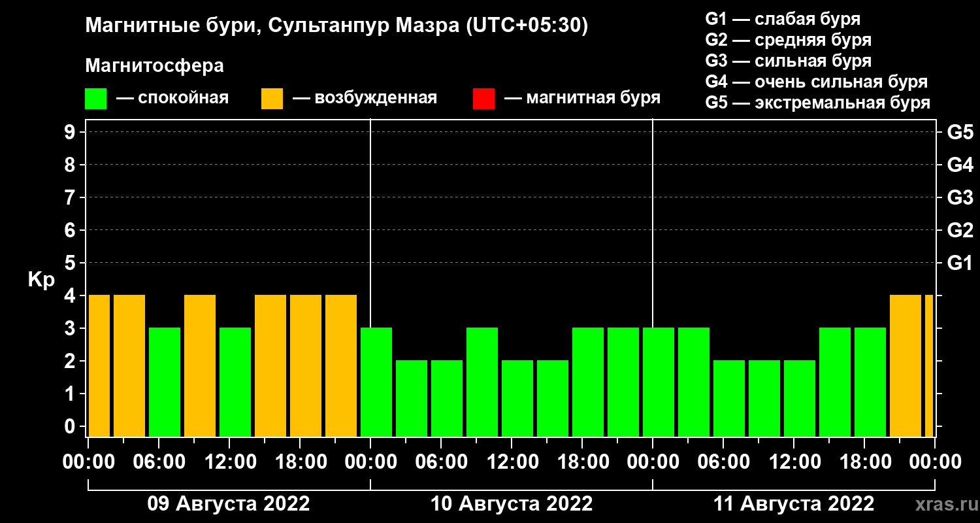The width and height of the screenshot is (980, 523).
Task: Click the '— спокойная' legend label
Action: pos(172,98)
